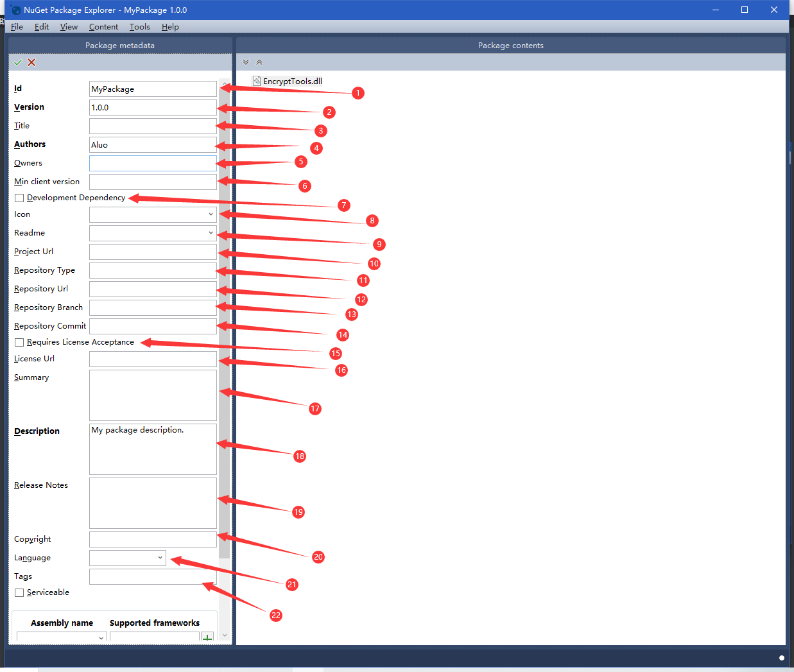
Task: Minimize the NuGet Package Explorer window
Action: click(716, 10)
